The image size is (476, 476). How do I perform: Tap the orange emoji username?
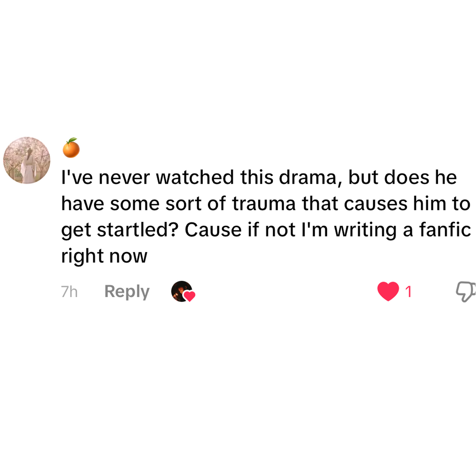71,148
